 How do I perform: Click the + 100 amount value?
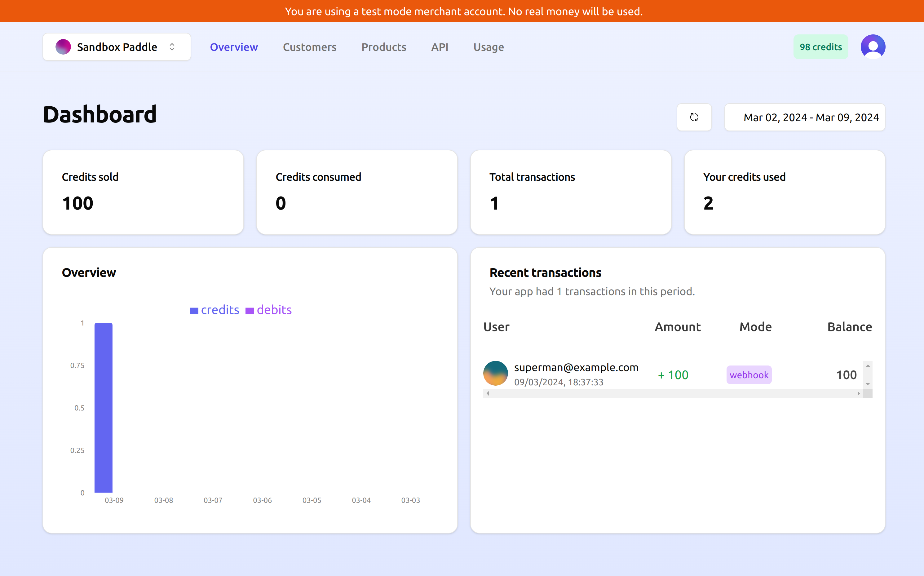673,375
